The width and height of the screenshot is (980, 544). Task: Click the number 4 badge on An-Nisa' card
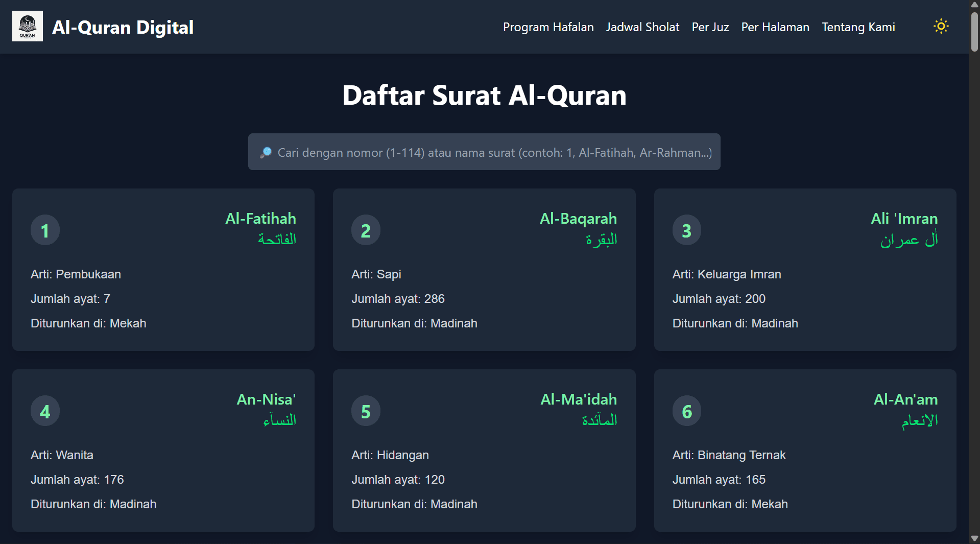45,410
